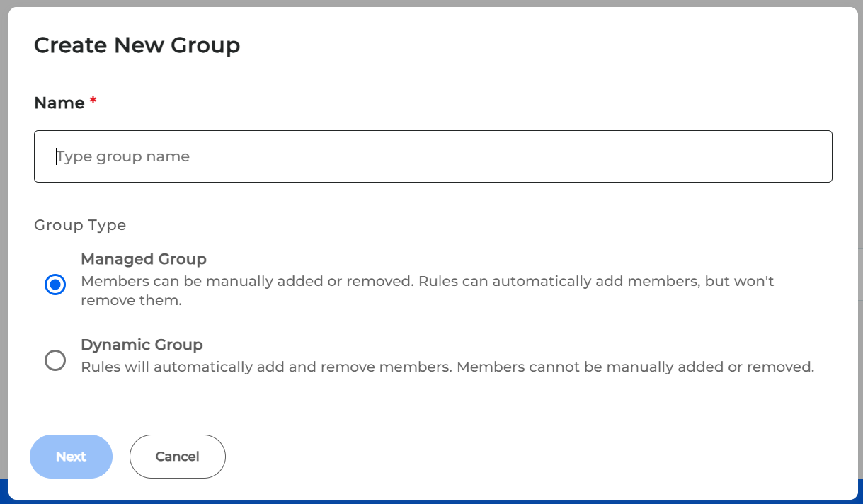Click the gray backdrop above the dialog
The height and width of the screenshot is (504, 863).
click(431, 3)
